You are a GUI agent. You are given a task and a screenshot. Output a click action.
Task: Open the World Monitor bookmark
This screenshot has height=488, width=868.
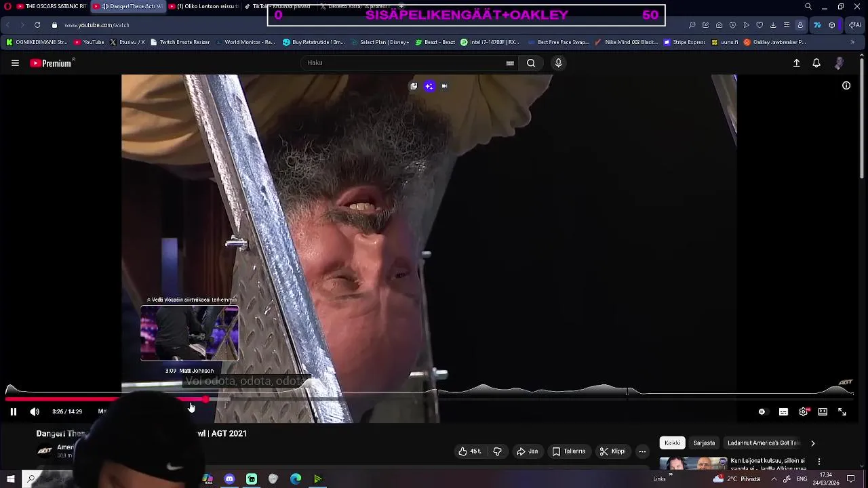pos(245,42)
